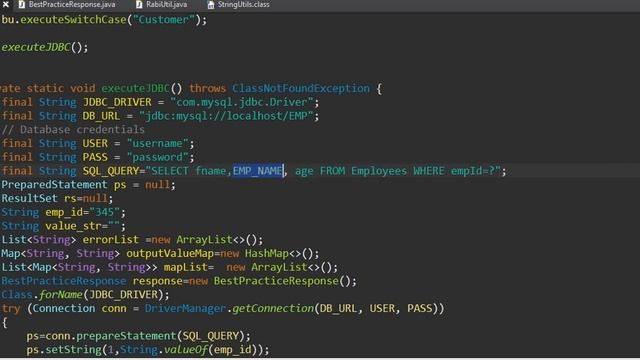Click the "password" string literal

click(x=158, y=157)
